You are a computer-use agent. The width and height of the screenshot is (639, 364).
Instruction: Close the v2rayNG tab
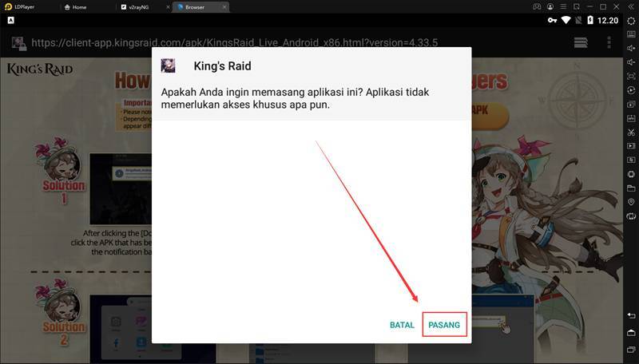coord(168,7)
